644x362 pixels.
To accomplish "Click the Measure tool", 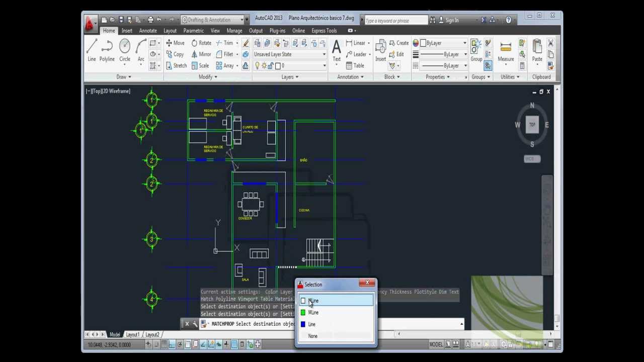I will click(506, 51).
